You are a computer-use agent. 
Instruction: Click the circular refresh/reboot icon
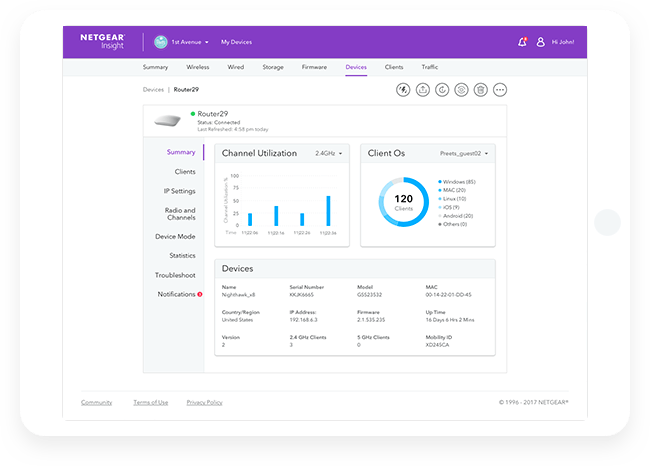tap(442, 90)
